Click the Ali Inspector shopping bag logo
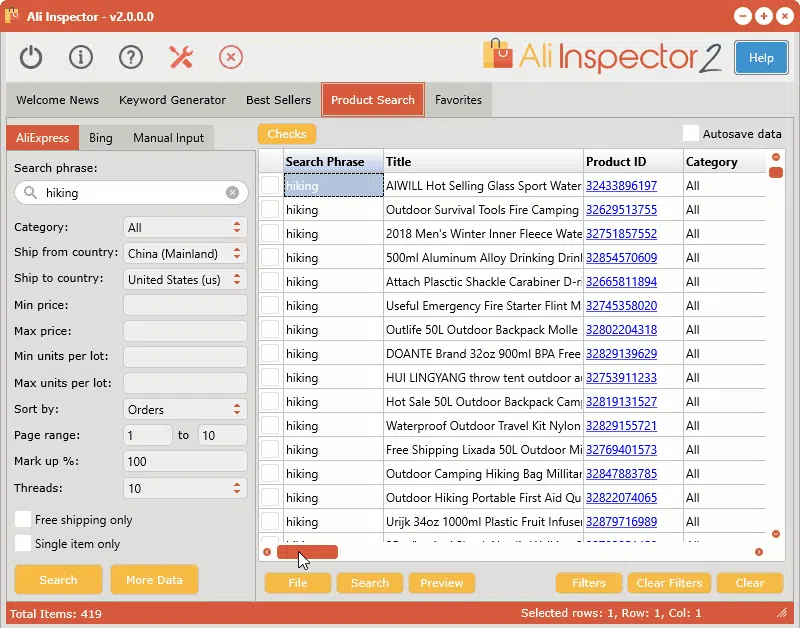This screenshot has height=628, width=800. [x=497, y=54]
